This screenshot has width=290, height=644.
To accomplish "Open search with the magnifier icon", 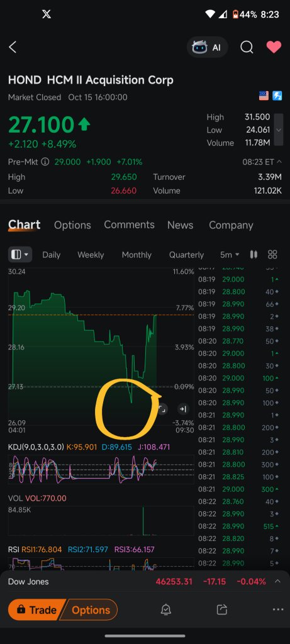I will click(x=247, y=47).
